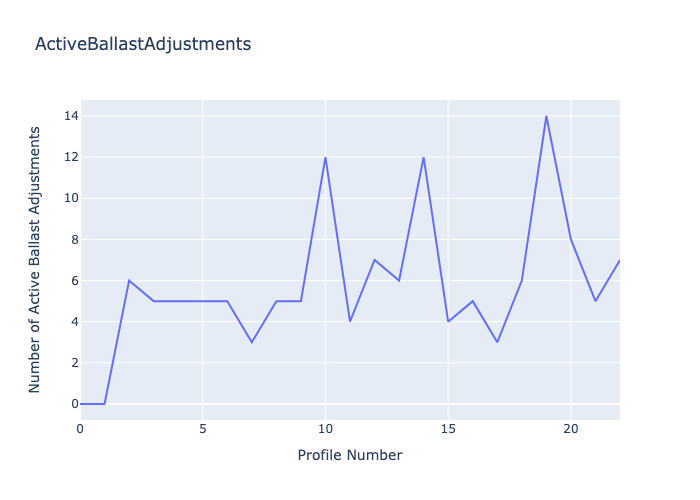Viewport: 700px width, 500px height.
Task: Click the line's starting point at profile 0
Action: (x=81, y=403)
